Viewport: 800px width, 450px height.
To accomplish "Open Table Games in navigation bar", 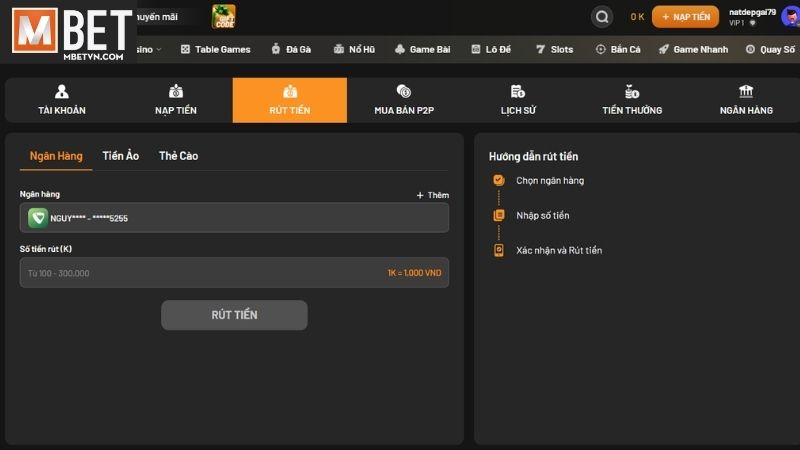I will tap(215, 49).
